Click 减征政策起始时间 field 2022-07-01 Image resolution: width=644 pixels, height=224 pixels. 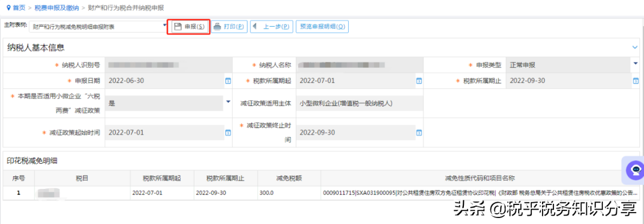point(165,132)
